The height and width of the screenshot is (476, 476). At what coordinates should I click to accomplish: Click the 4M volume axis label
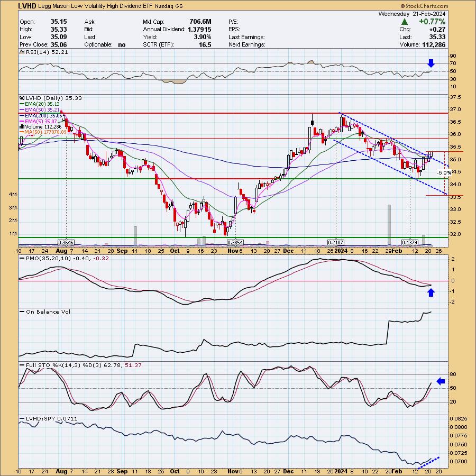click(x=13, y=194)
